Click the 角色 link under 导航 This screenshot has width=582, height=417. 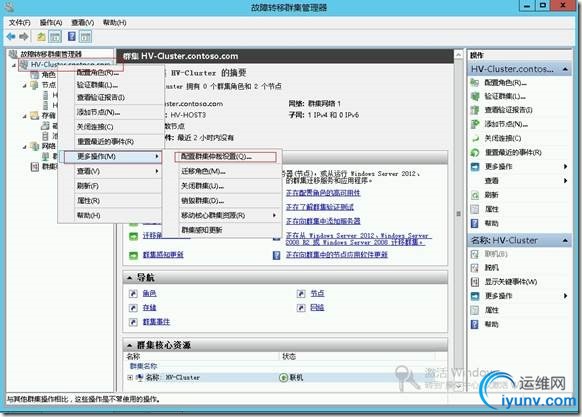point(149,293)
